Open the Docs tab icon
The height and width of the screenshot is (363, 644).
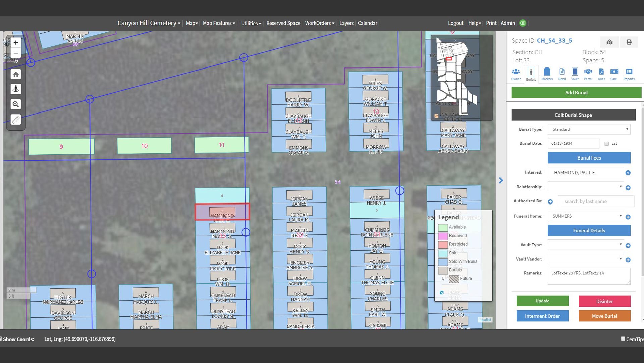(x=601, y=74)
